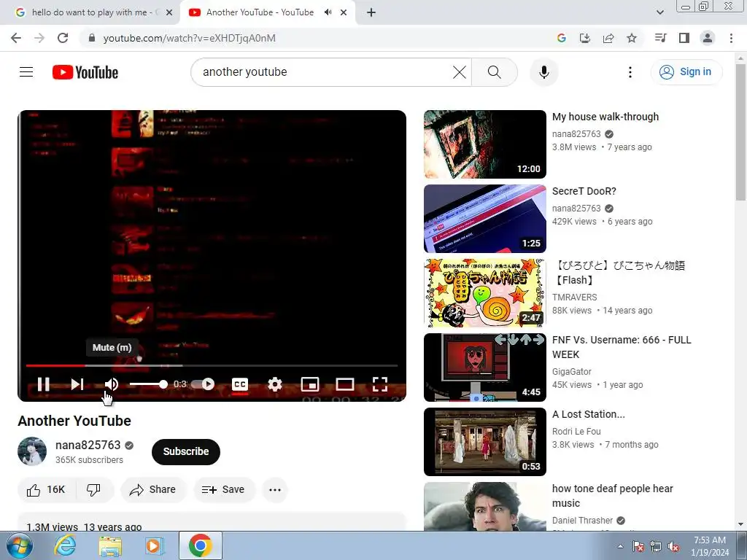
Task: Go back with the browser back arrow
Action: pyautogui.click(x=16, y=38)
